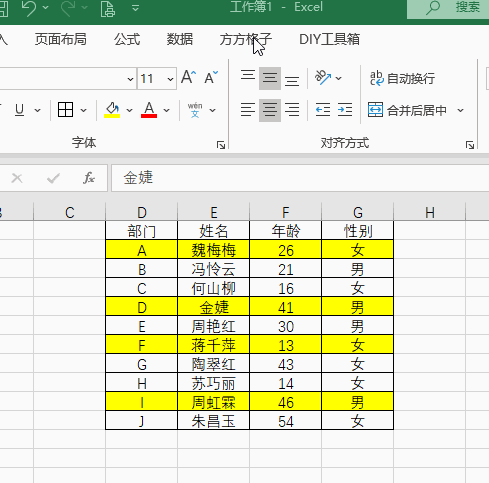Screen dimensions: 489x483
Task: Open the 方方格子 tab
Action: (x=246, y=39)
